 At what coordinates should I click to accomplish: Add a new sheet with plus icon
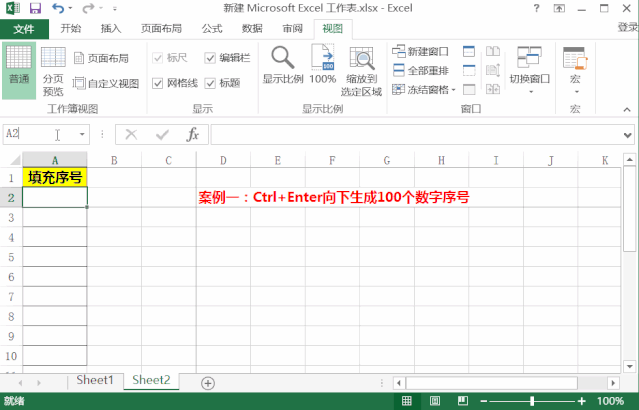pos(208,383)
